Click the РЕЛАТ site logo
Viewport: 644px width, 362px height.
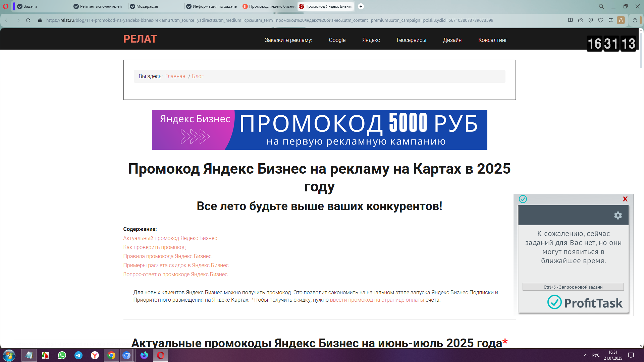coord(140,39)
